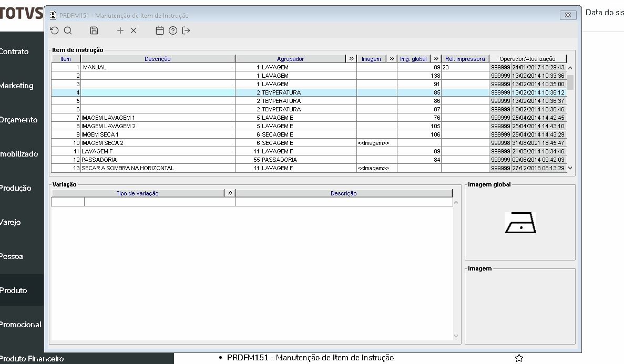This screenshot has width=624, height=364.
Task: Select the PASSADORIA description in row 12
Action: pos(158,160)
